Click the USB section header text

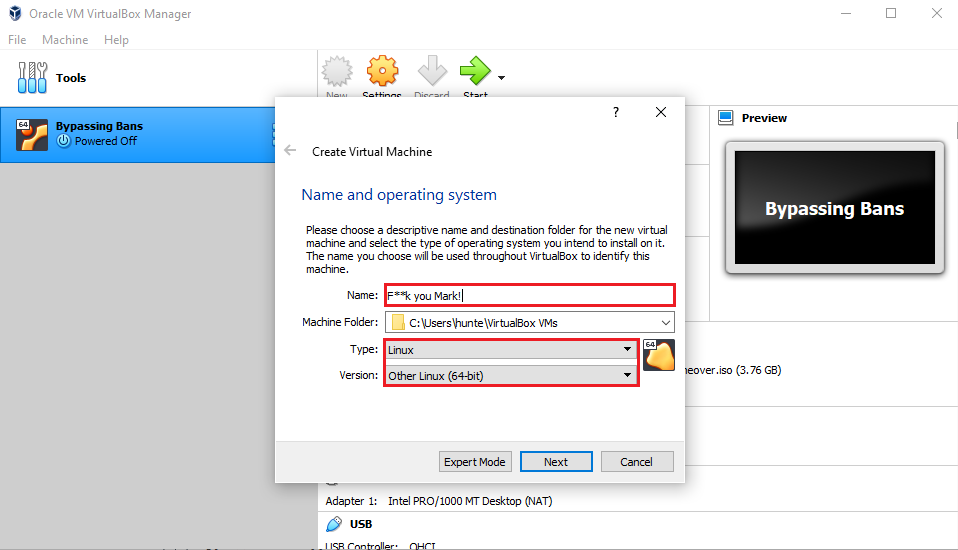pyautogui.click(x=360, y=524)
